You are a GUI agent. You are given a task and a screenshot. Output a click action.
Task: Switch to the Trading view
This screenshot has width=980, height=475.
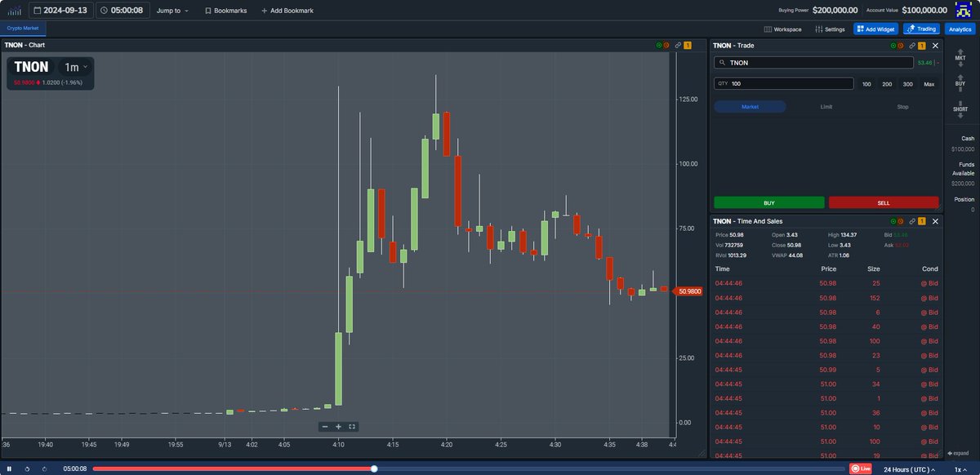pyautogui.click(x=921, y=29)
